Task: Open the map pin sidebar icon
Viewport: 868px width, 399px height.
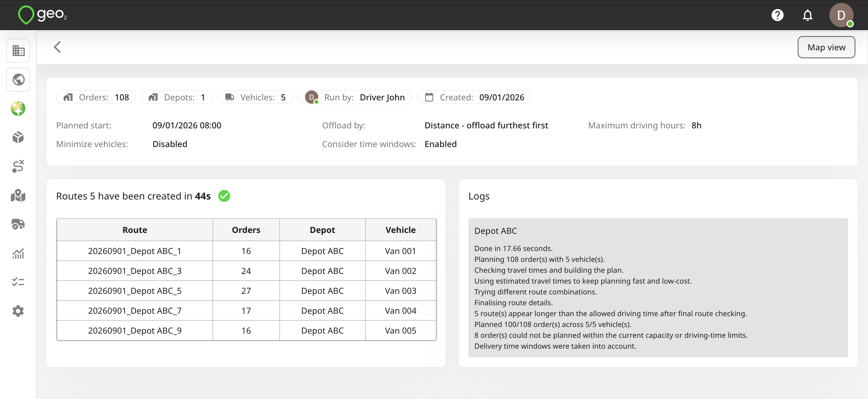Action: (x=18, y=196)
